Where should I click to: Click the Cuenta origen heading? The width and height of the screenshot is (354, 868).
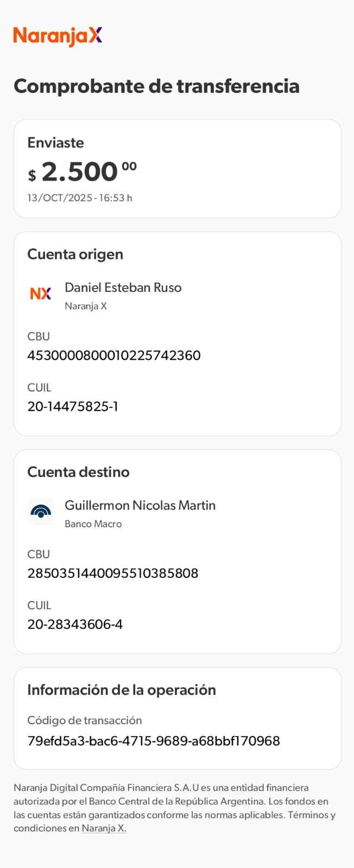point(75,254)
